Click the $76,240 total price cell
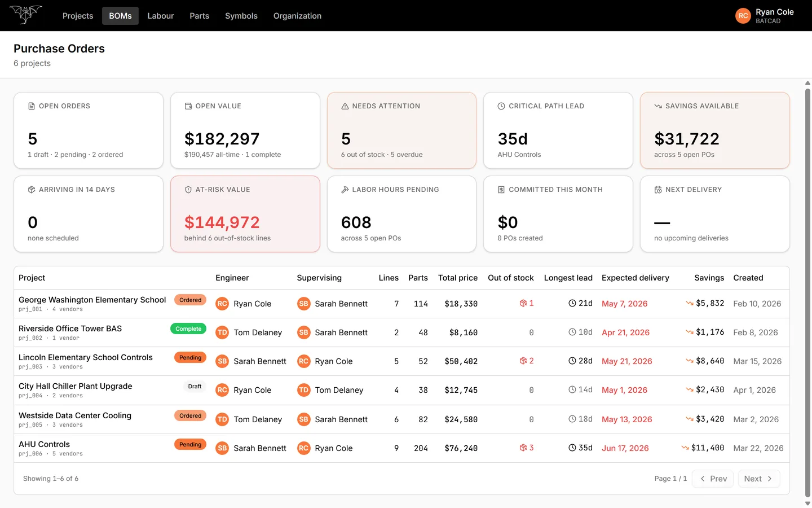 click(461, 448)
